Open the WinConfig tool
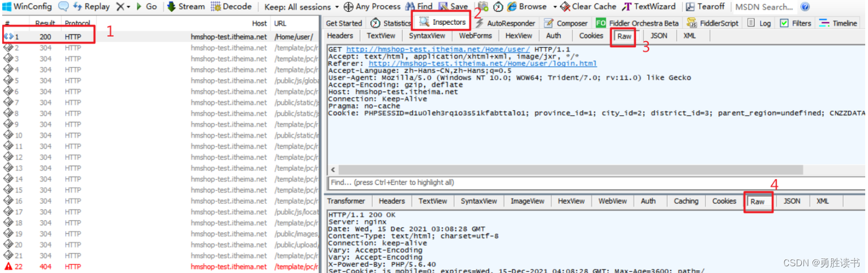The width and height of the screenshot is (868, 273). tap(27, 7)
